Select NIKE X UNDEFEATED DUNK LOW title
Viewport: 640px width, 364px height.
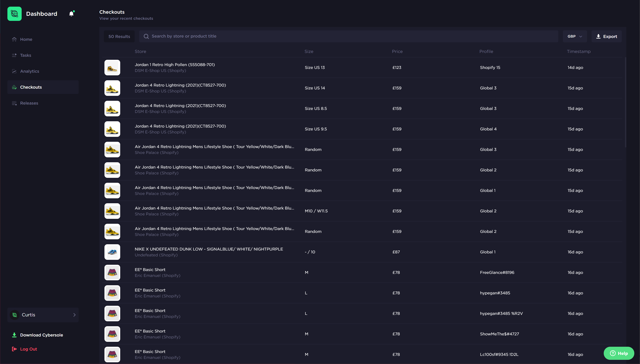point(209,249)
